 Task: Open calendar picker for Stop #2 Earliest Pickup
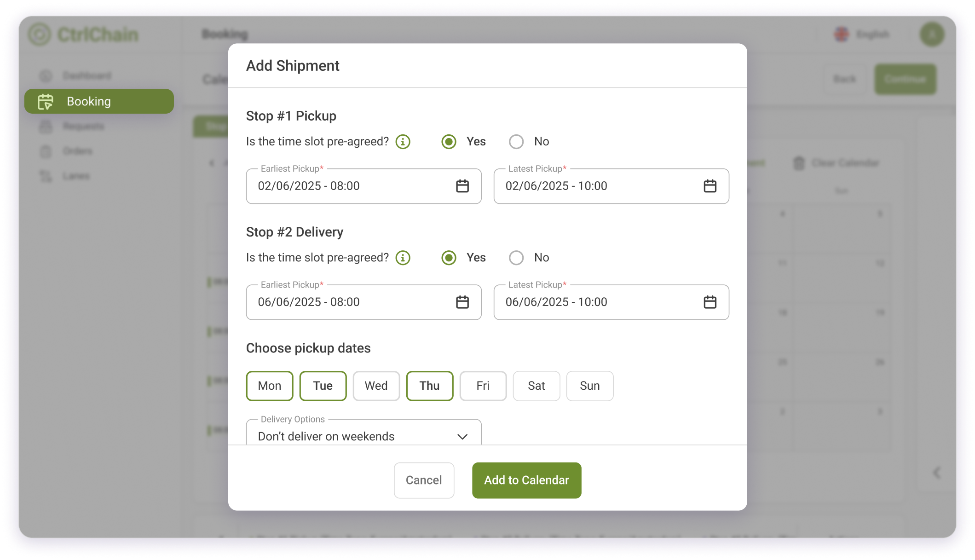coord(462,302)
